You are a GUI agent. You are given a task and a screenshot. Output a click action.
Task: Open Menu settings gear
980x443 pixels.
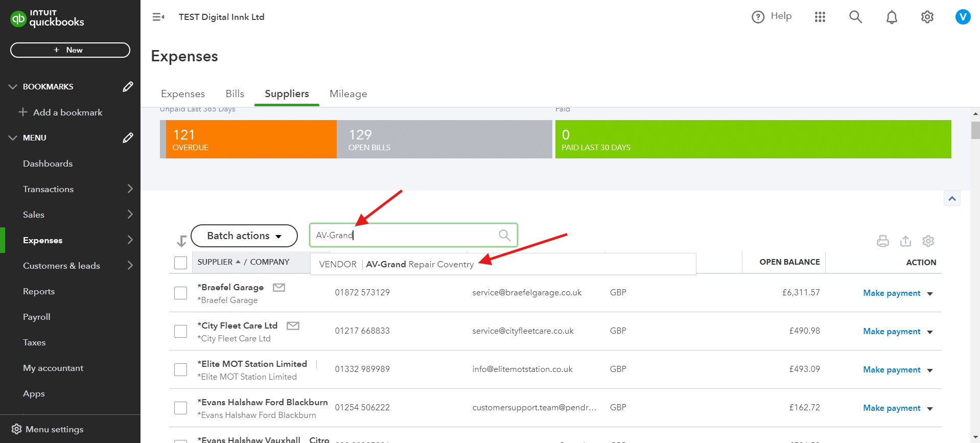click(x=17, y=429)
